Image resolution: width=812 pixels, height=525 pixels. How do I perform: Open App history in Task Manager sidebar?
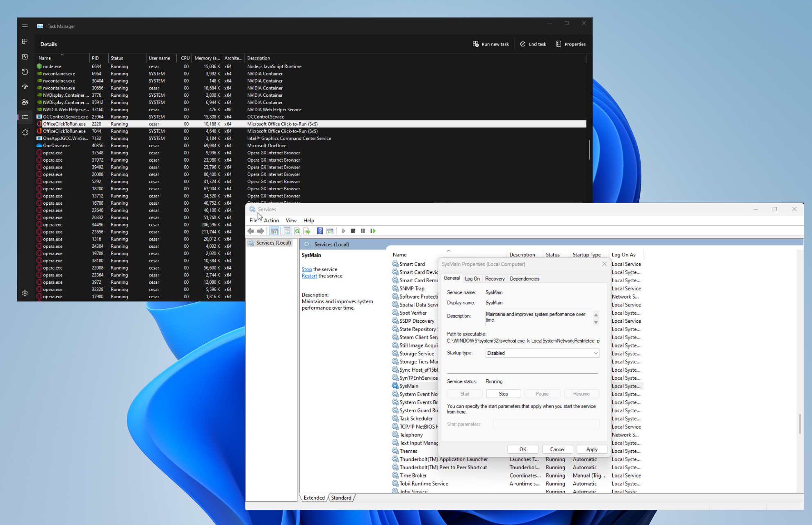tap(25, 72)
